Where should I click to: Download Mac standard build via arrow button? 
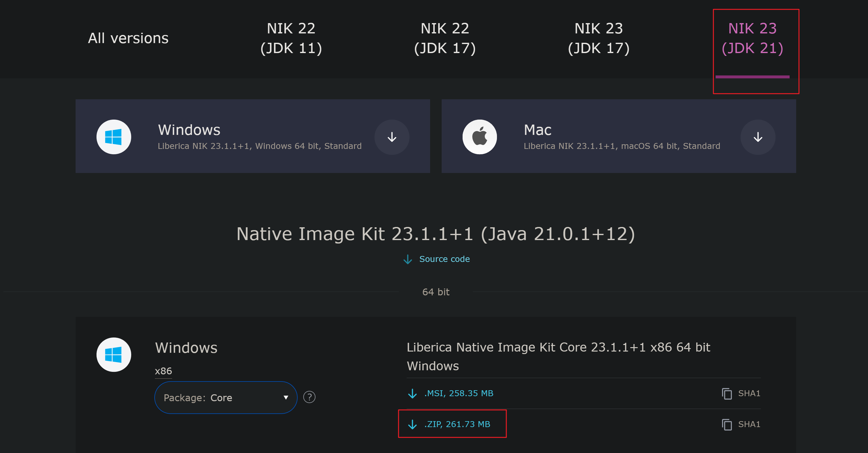coord(758,137)
